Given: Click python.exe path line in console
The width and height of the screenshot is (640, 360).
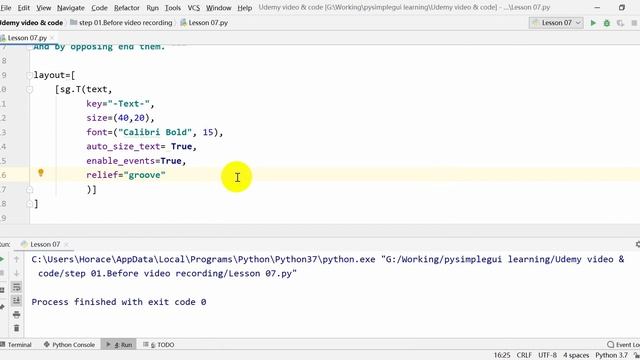Looking at the screenshot, I should point(328,259).
